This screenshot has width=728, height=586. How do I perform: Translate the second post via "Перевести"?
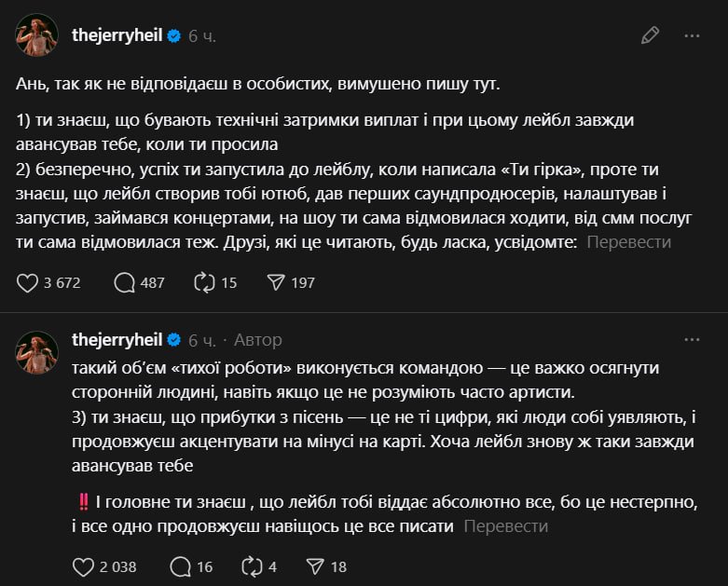(505, 526)
